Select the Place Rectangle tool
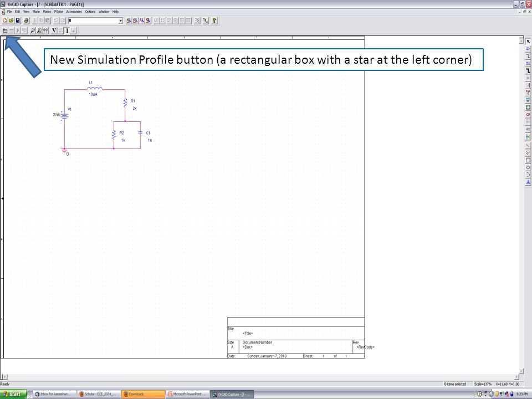 pyautogui.click(x=528, y=160)
